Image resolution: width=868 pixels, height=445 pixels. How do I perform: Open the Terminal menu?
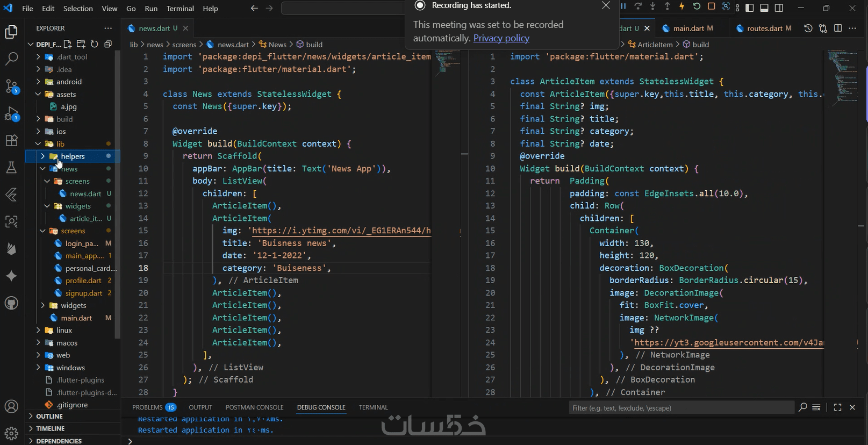(180, 8)
